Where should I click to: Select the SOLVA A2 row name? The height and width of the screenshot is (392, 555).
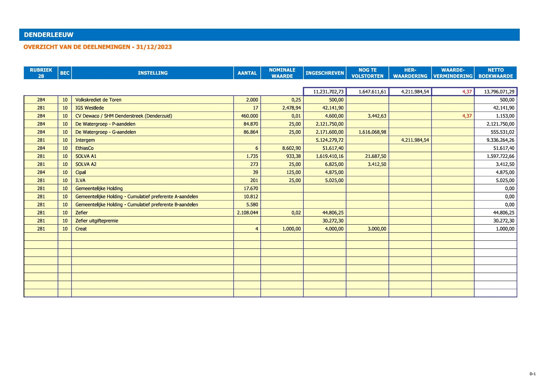pyautogui.click(x=153, y=164)
